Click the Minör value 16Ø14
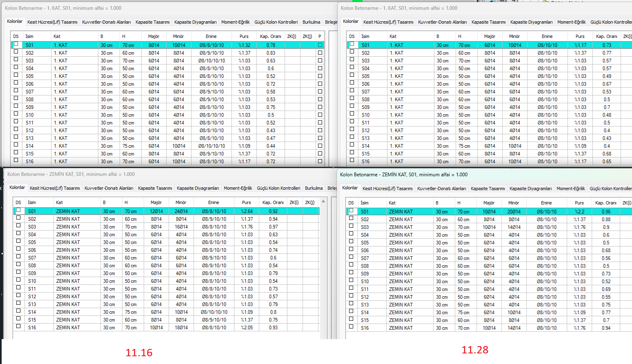This screenshot has width=632, height=364. click(x=181, y=227)
